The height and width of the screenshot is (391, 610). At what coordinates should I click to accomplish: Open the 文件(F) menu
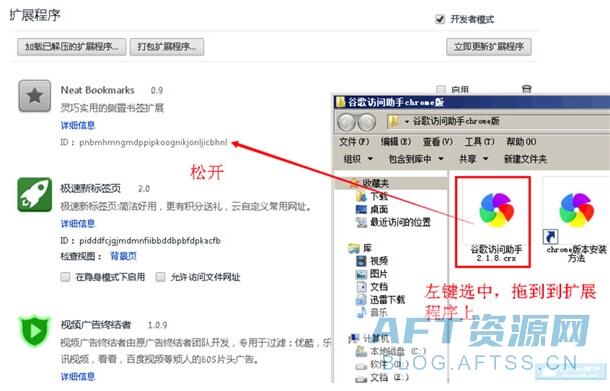point(354,142)
